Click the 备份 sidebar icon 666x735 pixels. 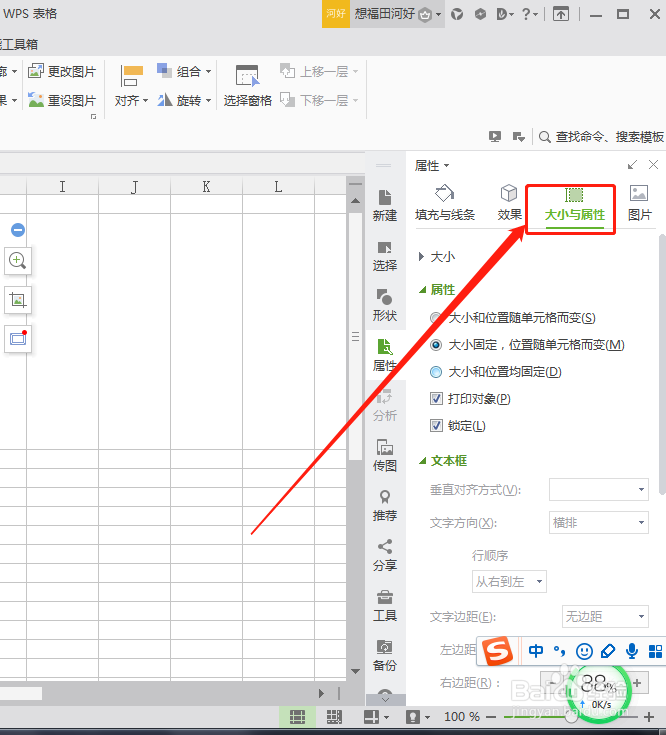click(385, 656)
